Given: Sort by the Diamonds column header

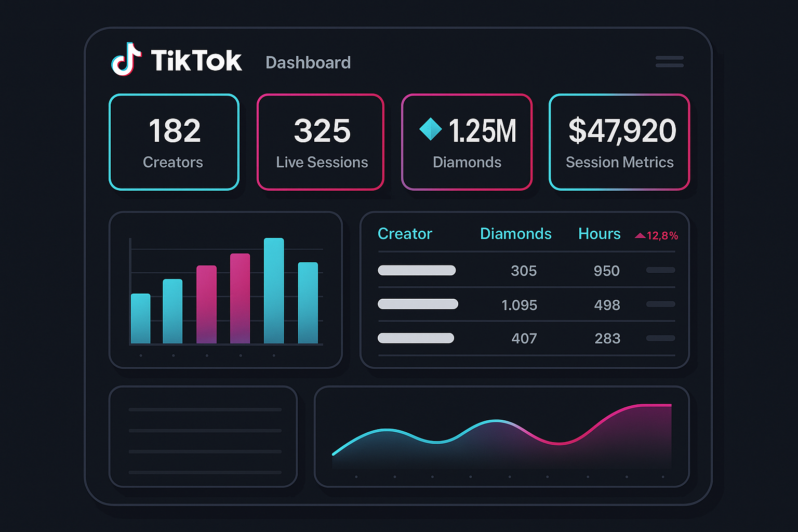Looking at the screenshot, I should 515,234.
